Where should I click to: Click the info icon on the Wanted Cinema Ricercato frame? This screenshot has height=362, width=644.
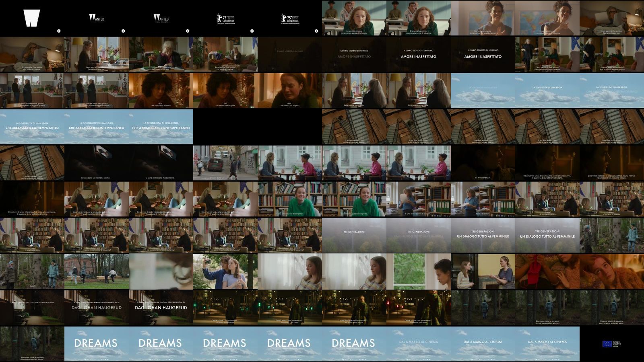tap(188, 31)
